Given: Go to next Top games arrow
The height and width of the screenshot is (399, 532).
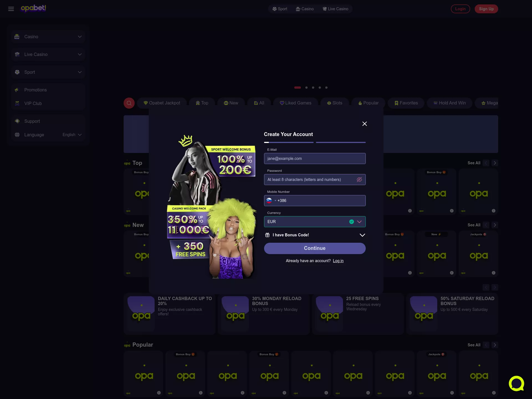Looking at the screenshot, I should [495, 163].
